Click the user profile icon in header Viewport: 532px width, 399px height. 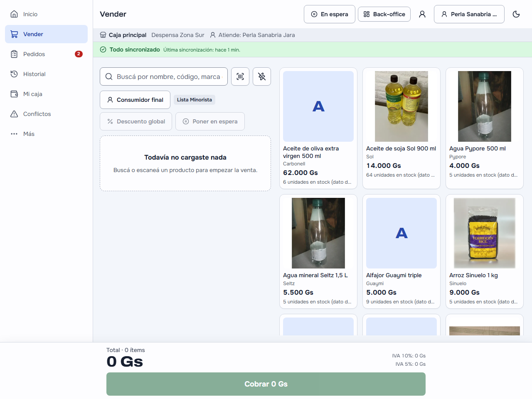(422, 14)
